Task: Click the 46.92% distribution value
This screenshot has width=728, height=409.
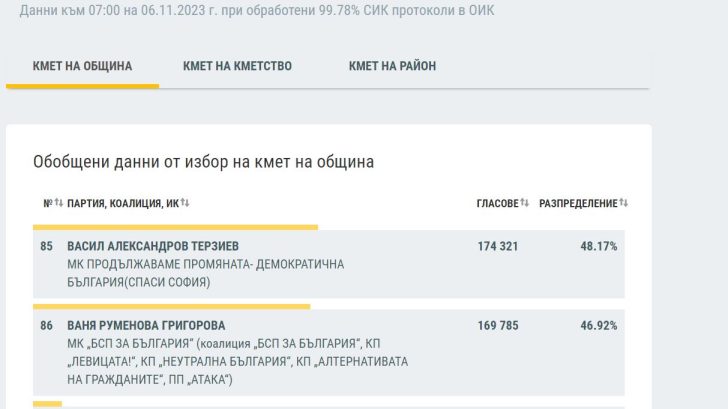Action: [x=599, y=326]
